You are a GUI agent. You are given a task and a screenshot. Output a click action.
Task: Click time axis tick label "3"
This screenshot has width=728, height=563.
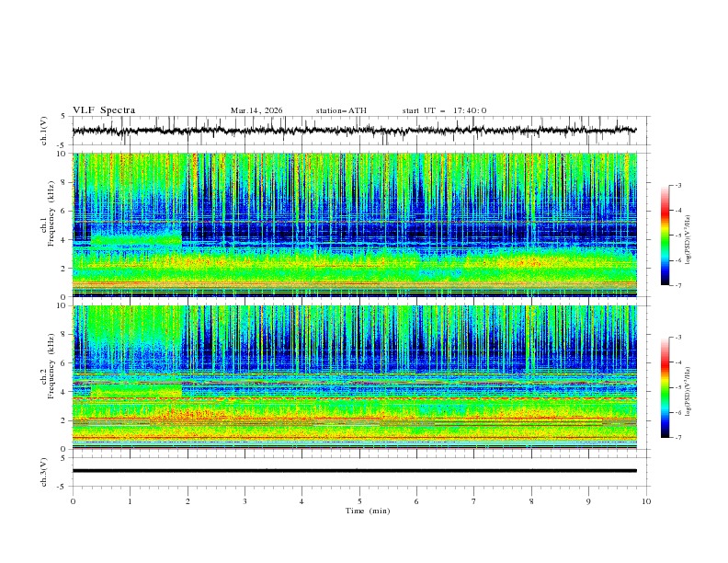[x=245, y=501]
